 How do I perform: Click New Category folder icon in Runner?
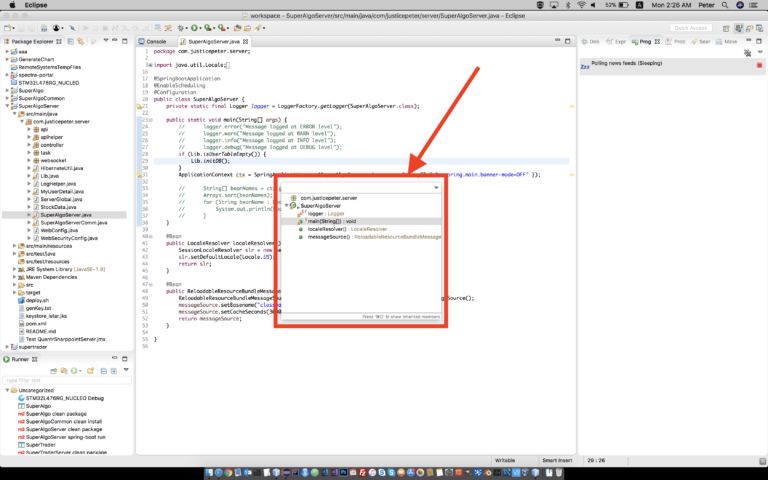(91, 371)
